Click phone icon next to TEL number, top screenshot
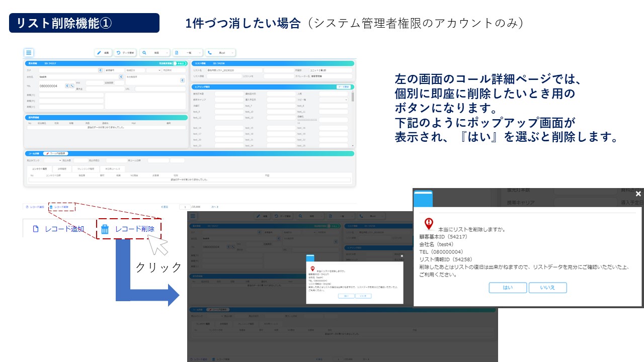This screenshot has height=362, width=644. (72, 85)
